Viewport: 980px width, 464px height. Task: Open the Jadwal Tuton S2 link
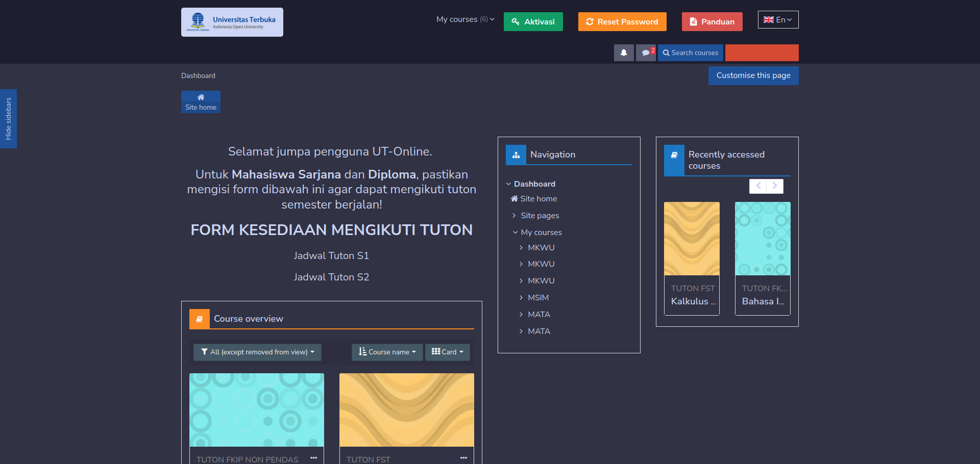(x=331, y=277)
